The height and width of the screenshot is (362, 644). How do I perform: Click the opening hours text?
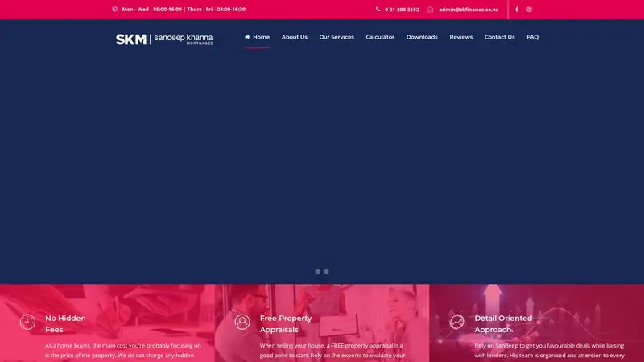[x=184, y=9]
